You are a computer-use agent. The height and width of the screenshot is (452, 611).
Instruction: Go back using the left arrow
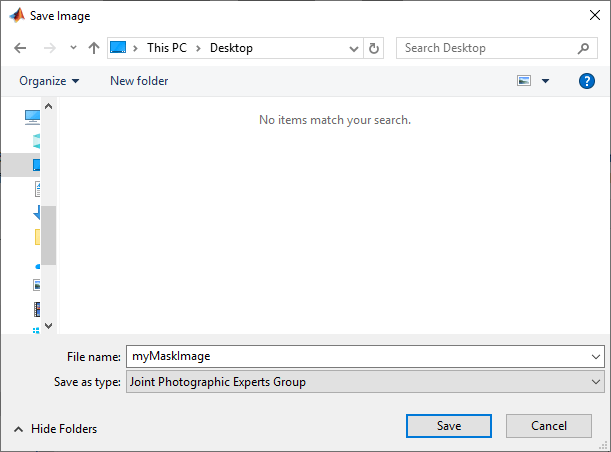click(20, 48)
